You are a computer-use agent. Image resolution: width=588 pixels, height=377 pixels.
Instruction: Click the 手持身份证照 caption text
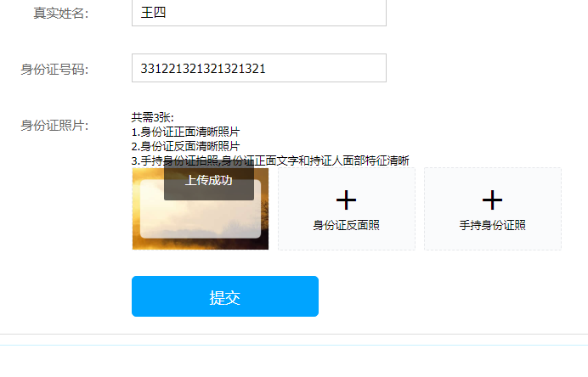492,225
